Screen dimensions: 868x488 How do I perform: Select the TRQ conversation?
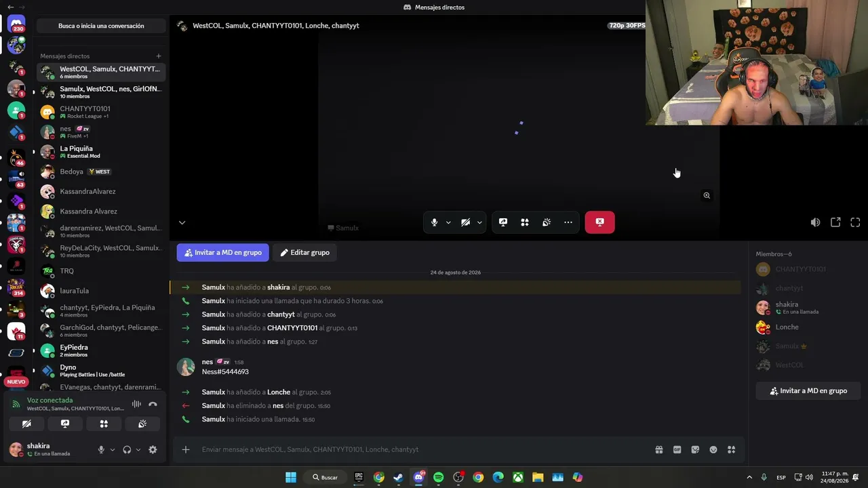[x=101, y=271]
